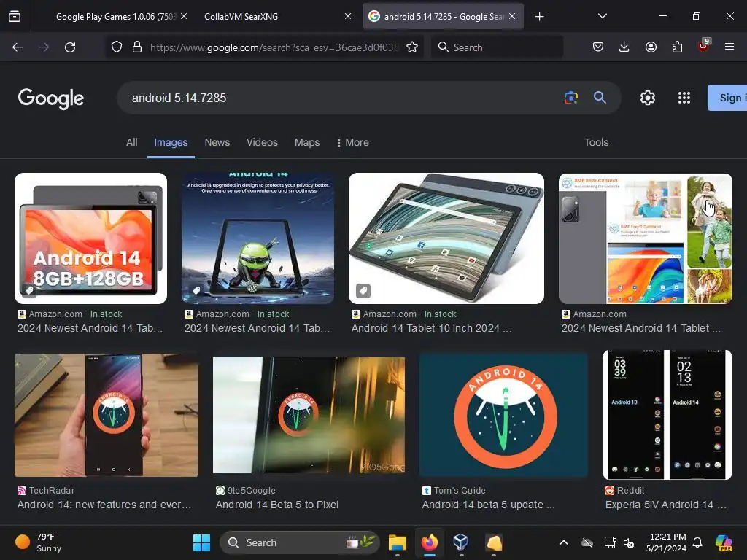Open Reddit Android 13 vs 14 image
This screenshot has width=747, height=560.
point(667,415)
